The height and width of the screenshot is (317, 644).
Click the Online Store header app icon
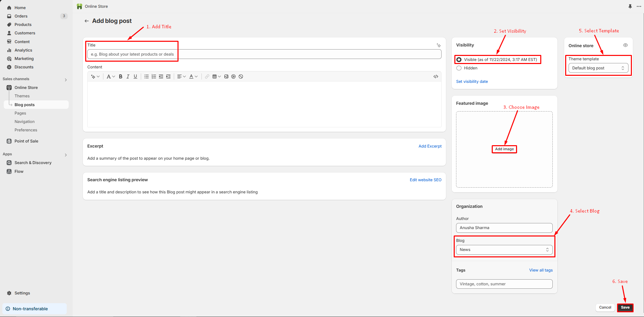point(79,6)
